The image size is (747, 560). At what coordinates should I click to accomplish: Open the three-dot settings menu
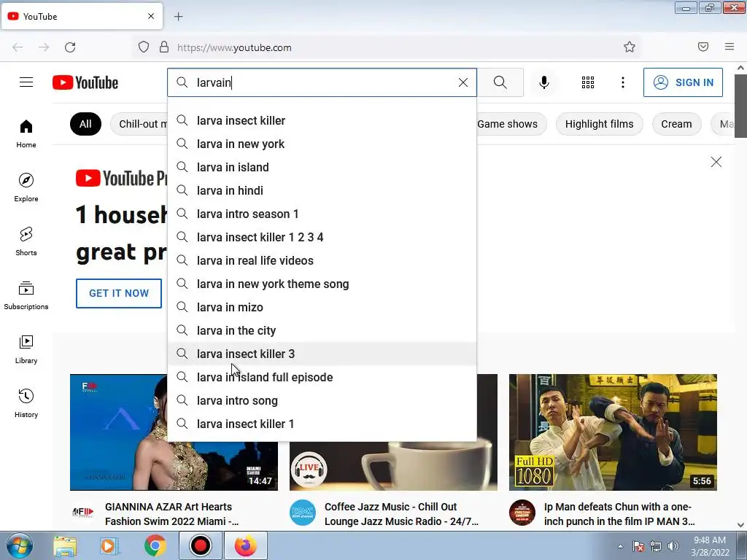tap(623, 82)
